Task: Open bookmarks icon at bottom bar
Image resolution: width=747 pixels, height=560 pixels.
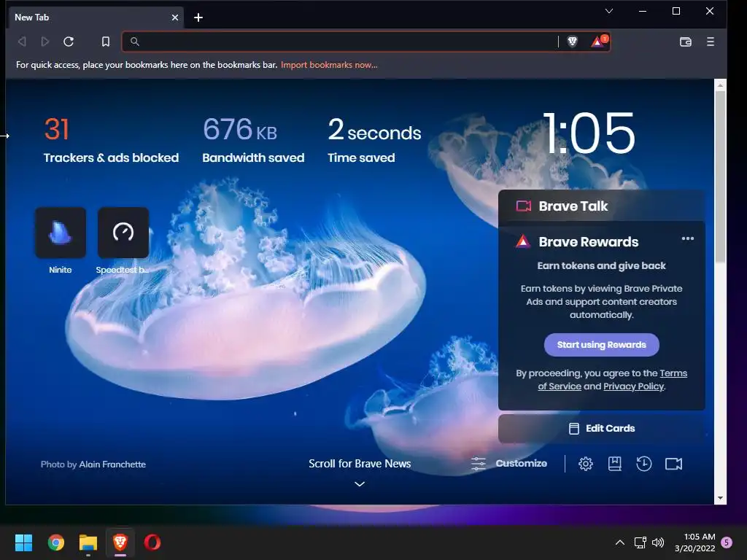Action: tap(614, 463)
